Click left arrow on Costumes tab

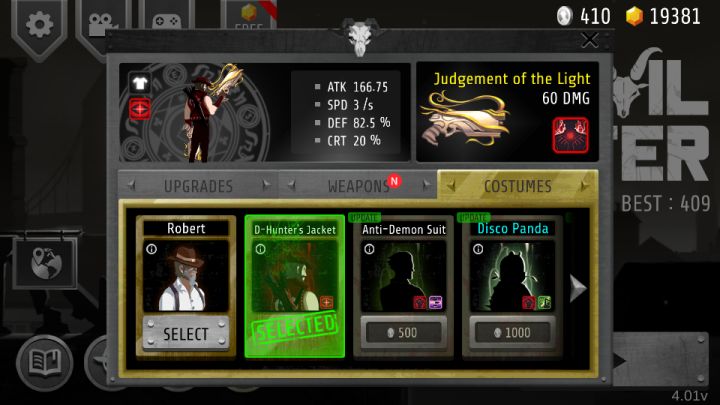coord(450,186)
